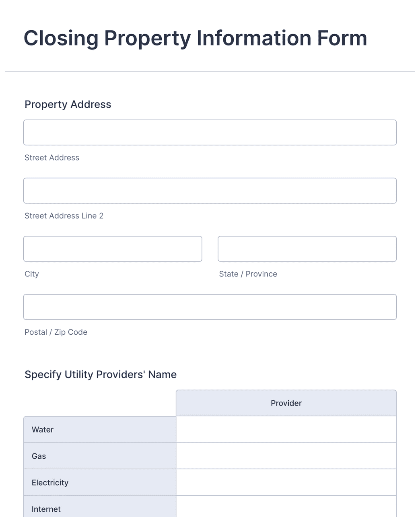Click the Gas provider input cell

click(286, 455)
